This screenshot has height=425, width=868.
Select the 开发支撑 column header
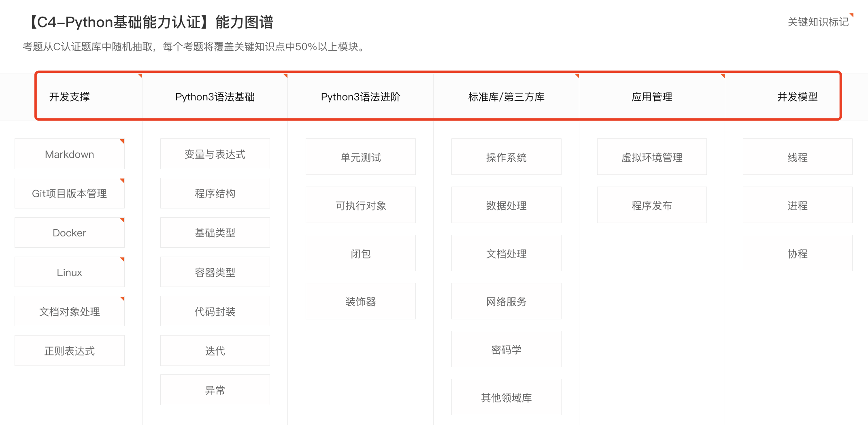point(70,97)
